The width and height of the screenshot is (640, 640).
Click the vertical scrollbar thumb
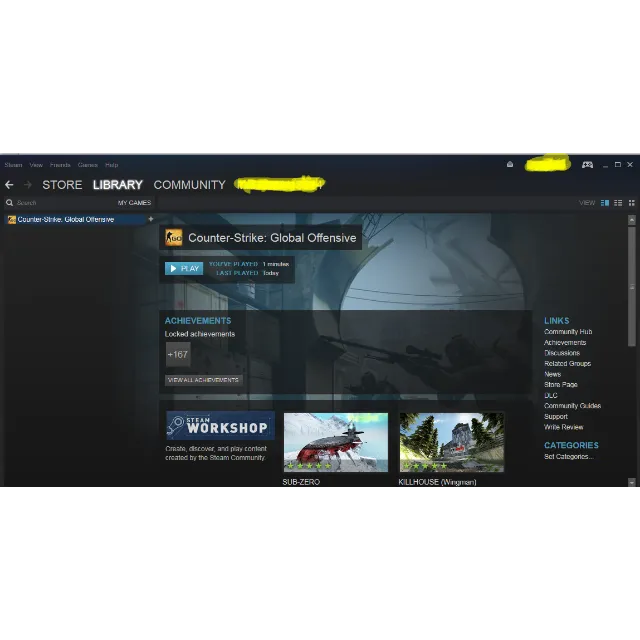click(x=631, y=287)
